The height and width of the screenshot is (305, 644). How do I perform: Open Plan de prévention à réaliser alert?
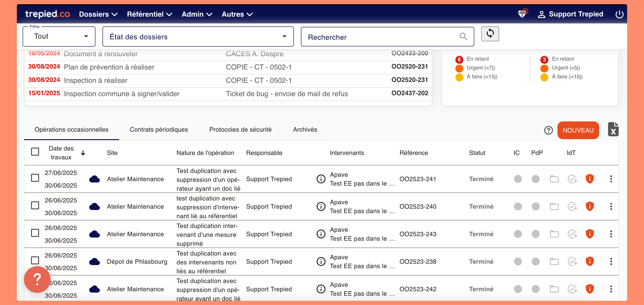coord(228,67)
